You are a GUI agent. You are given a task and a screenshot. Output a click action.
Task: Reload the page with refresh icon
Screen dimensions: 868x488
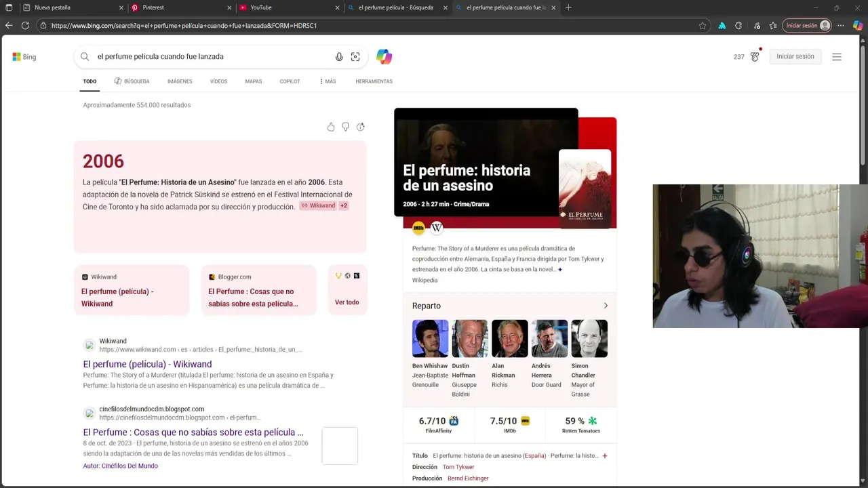25,26
